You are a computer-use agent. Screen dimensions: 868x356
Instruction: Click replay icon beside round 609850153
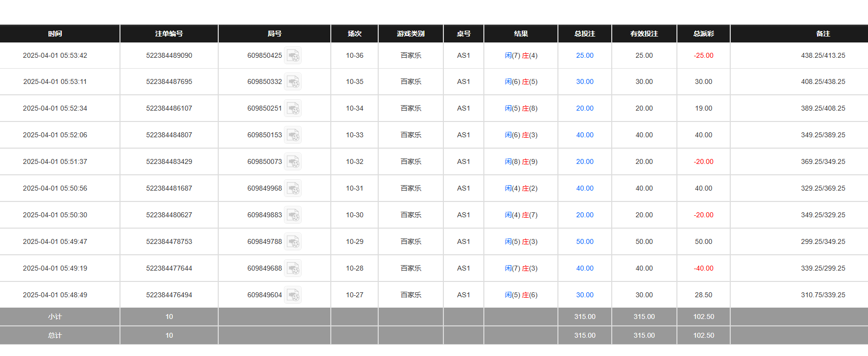(x=293, y=135)
